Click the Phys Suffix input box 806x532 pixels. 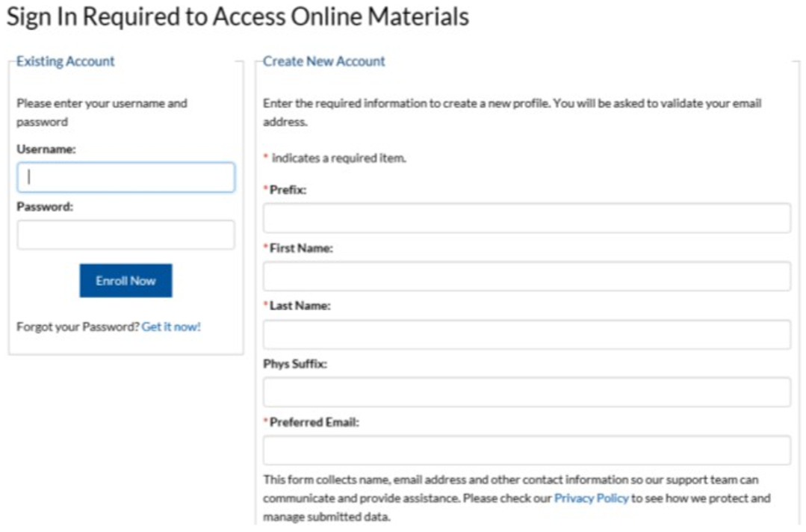526,392
